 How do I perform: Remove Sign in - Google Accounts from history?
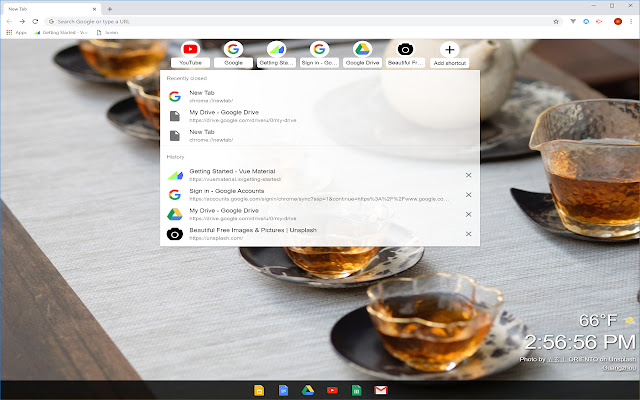pyautogui.click(x=469, y=195)
